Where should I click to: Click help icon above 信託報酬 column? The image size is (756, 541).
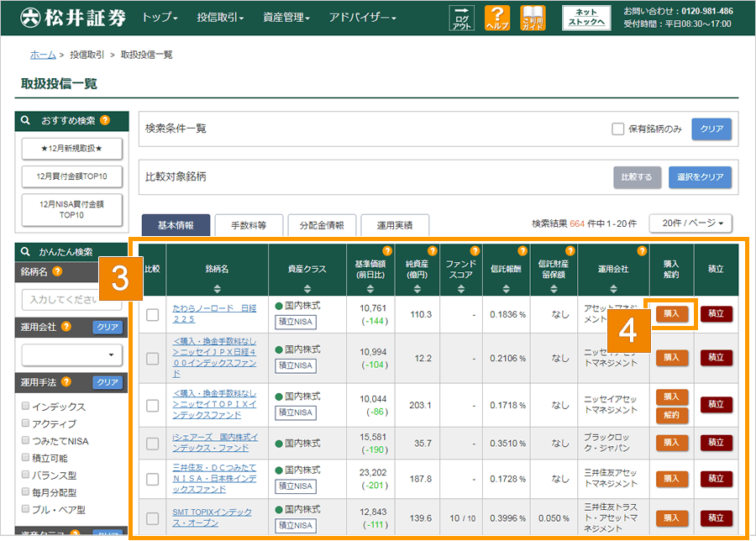[x=522, y=250]
